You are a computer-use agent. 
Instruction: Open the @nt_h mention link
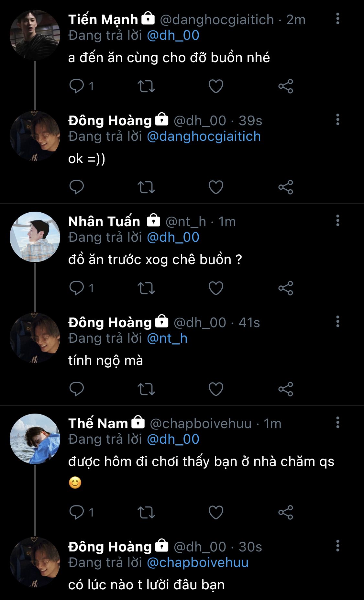tap(167, 338)
